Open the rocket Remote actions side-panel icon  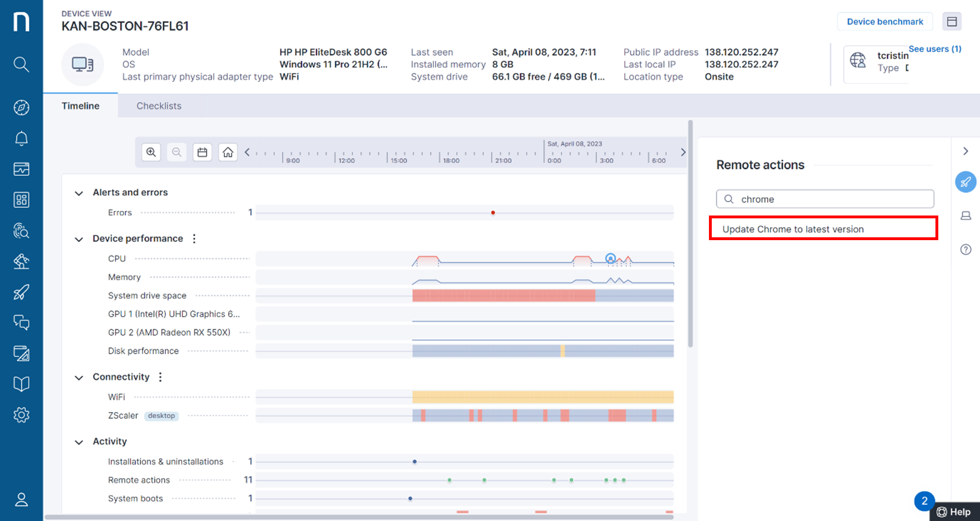965,182
